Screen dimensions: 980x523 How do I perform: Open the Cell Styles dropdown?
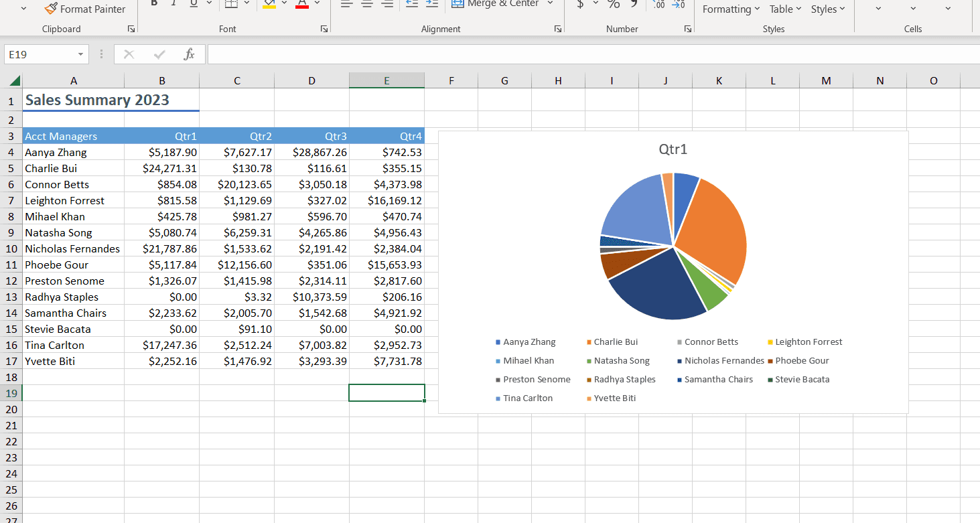coord(828,9)
